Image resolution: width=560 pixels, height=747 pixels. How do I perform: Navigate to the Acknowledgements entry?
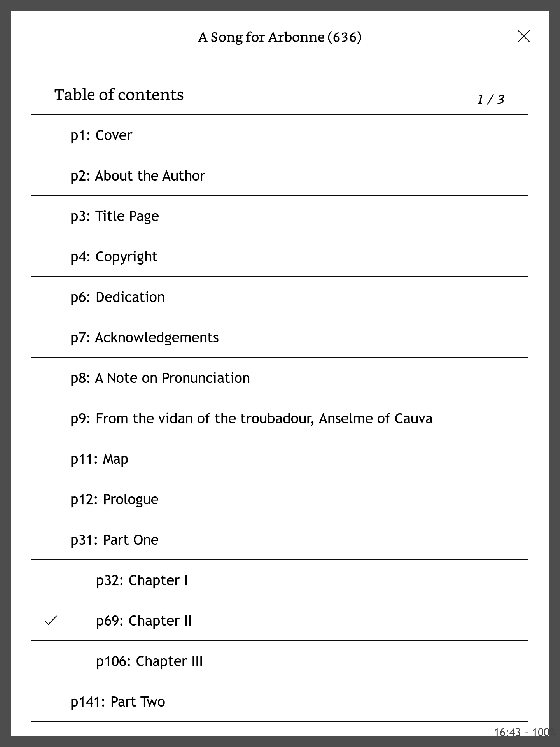tap(145, 338)
